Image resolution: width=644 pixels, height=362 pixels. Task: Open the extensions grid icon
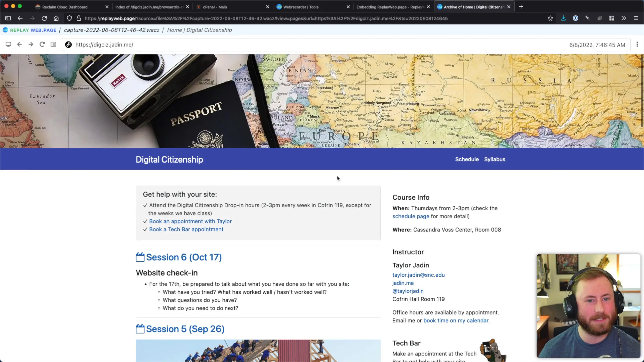pos(612,18)
